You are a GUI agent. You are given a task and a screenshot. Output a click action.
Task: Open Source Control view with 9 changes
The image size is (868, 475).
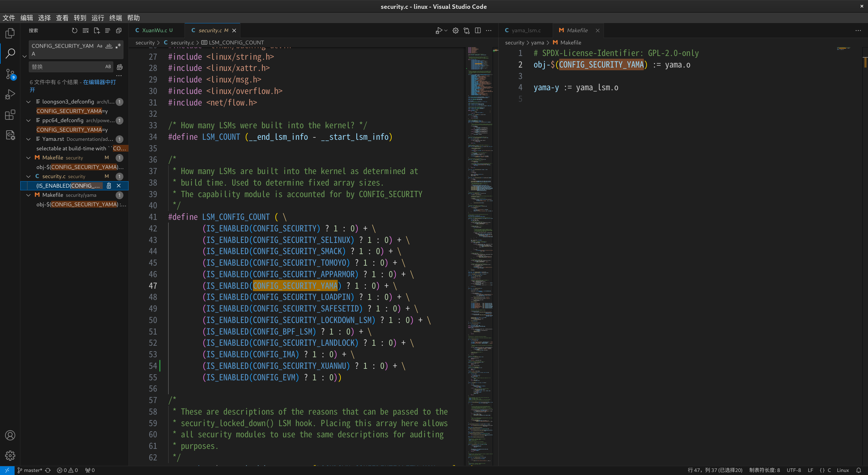(x=10, y=74)
